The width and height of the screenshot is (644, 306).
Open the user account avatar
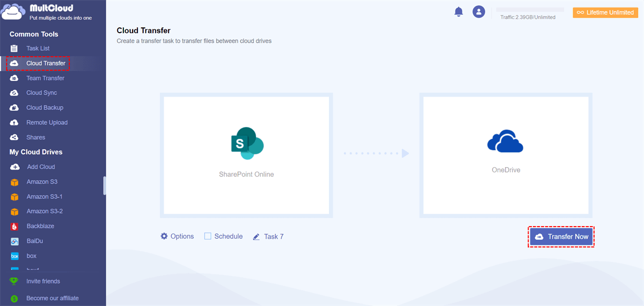point(479,12)
